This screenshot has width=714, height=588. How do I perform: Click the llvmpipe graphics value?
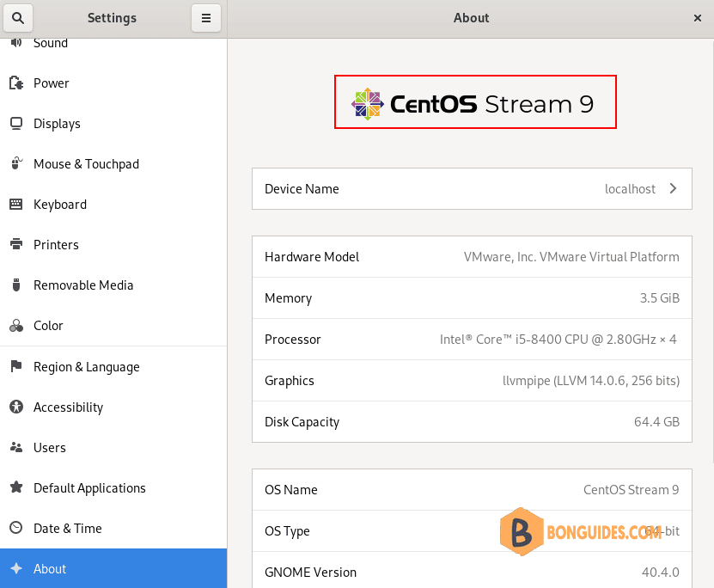coord(590,380)
